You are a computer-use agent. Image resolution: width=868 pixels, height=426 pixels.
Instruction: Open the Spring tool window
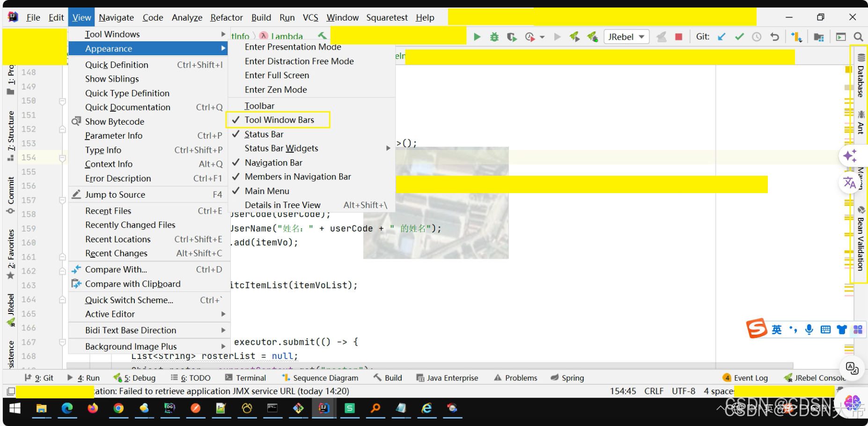pos(572,378)
